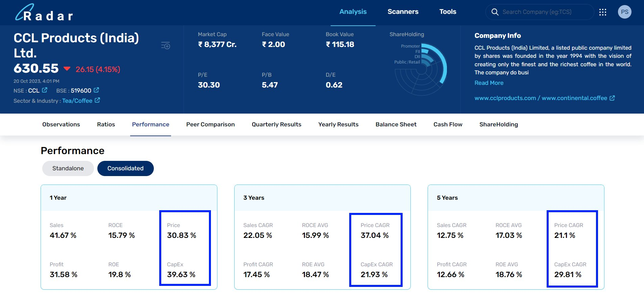The height and width of the screenshot is (294, 644).
Task: Click the 5 Years card header
Action: pyautogui.click(x=516, y=198)
